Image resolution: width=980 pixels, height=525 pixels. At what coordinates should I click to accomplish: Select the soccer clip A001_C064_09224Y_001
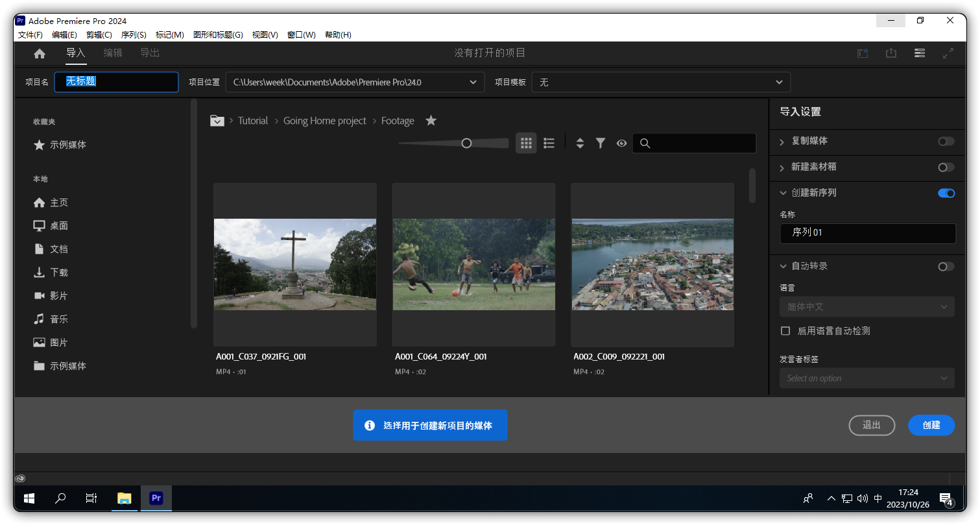(x=473, y=264)
